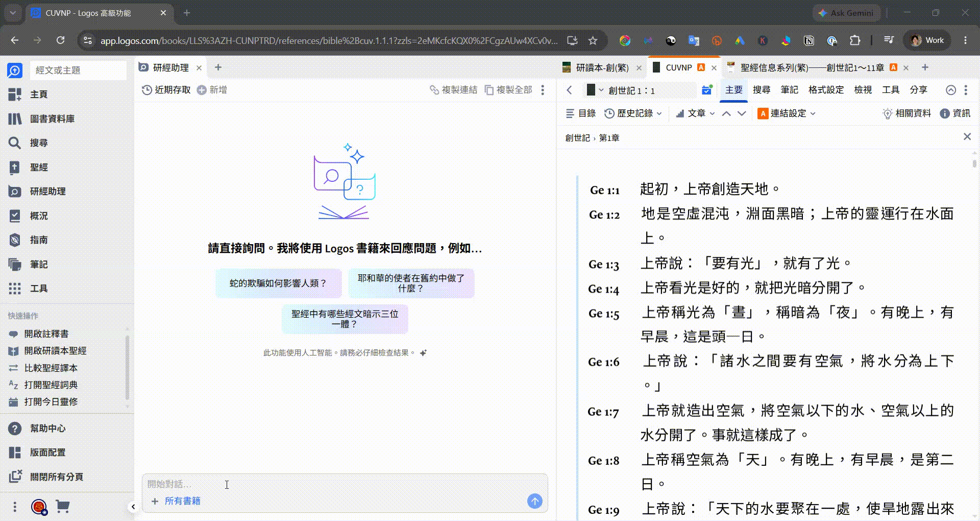Click the send arrow button
Screen dimensions: 980x521
tap(535, 502)
